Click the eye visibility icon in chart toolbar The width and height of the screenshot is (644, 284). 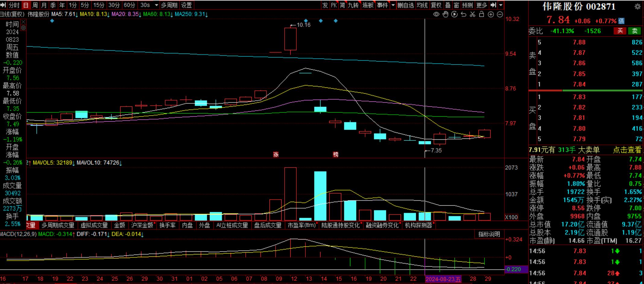click(x=436, y=14)
